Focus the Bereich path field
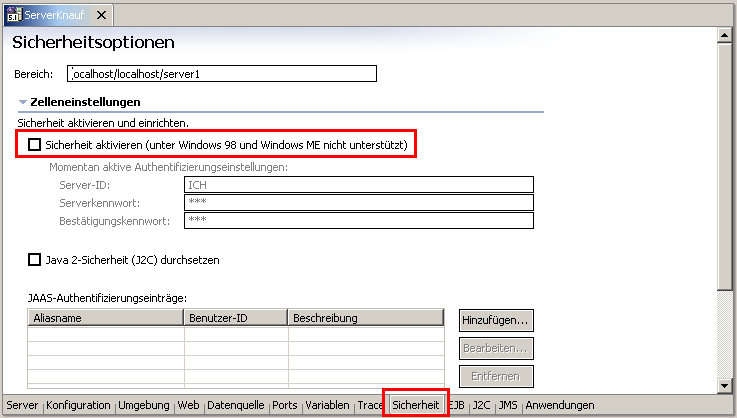The height and width of the screenshot is (418, 737). click(x=222, y=74)
